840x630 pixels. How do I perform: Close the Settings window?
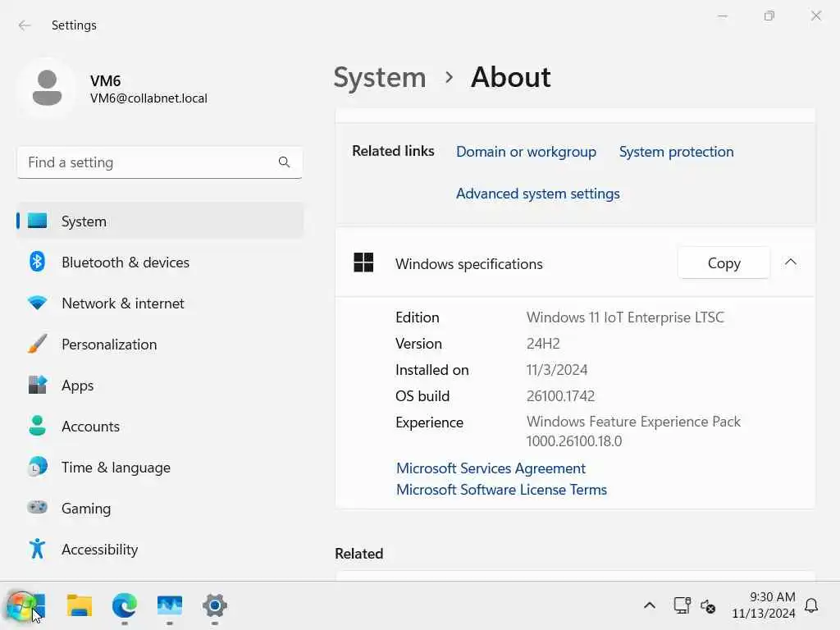coord(816,16)
